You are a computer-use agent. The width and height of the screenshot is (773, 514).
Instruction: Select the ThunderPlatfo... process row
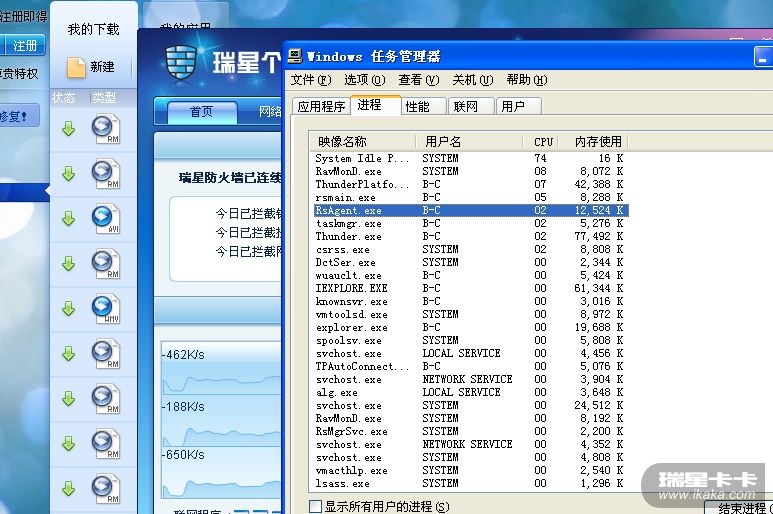[x=471, y=184]
